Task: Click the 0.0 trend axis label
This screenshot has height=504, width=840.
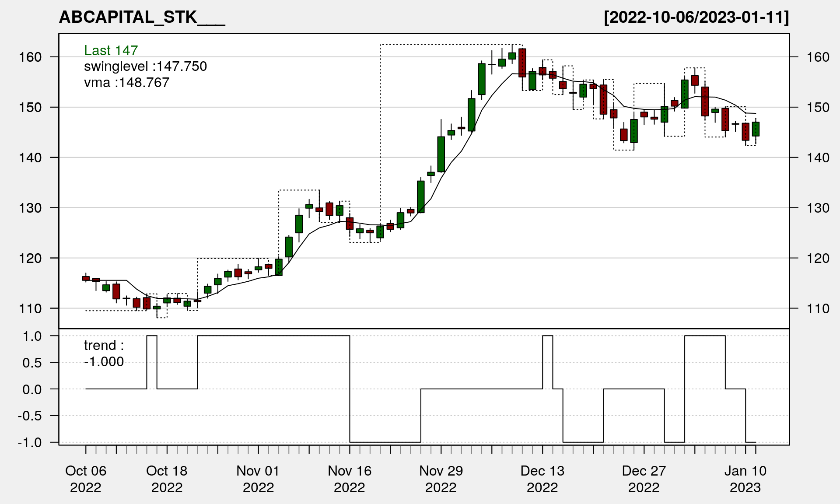Action: (32, 389)
